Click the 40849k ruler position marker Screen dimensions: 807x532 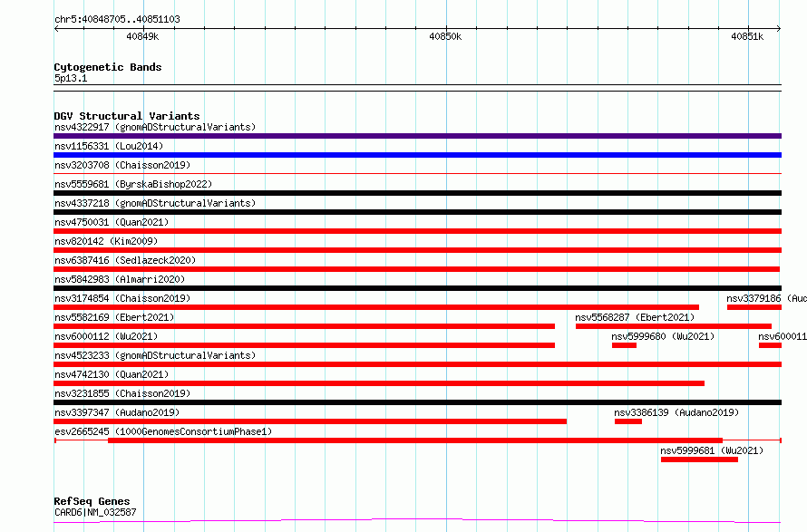coord(142,37)
